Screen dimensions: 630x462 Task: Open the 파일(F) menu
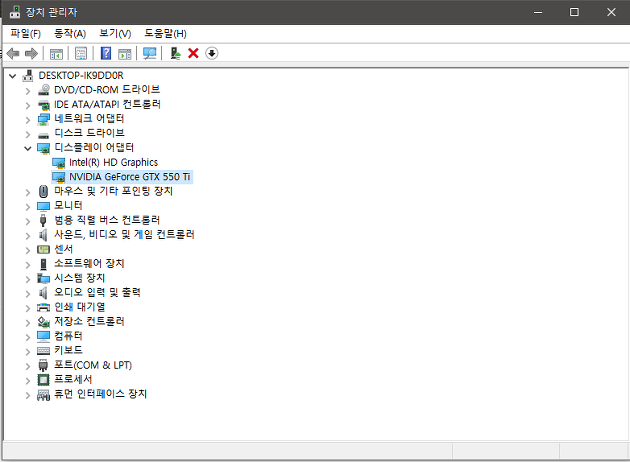[26, 33]
